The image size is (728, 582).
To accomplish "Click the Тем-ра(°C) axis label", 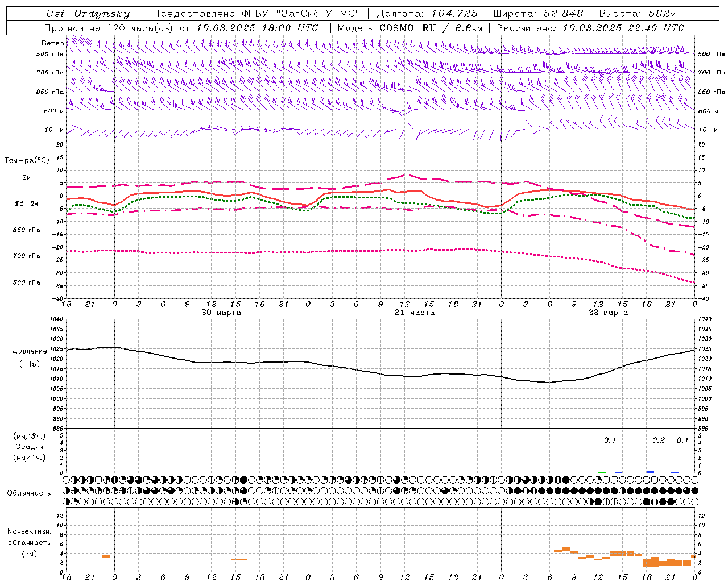I will [x=27, y=161].
